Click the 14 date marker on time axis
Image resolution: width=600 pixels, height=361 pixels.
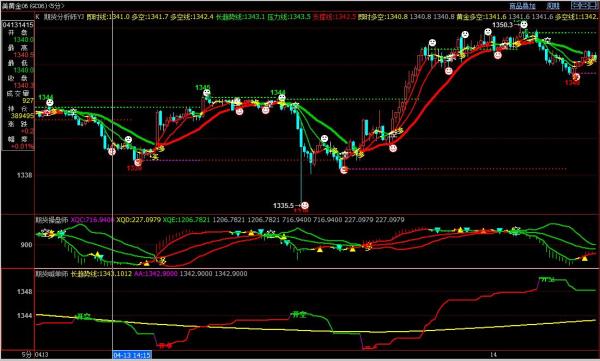coord(494,355)
